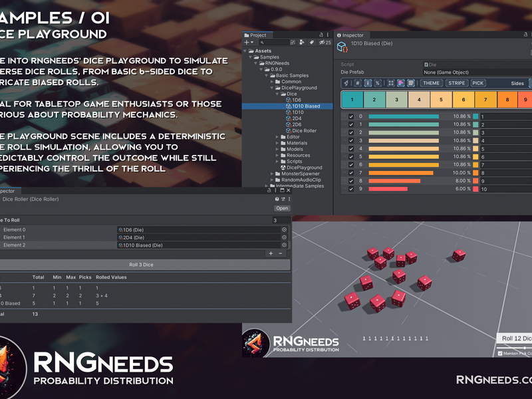Viewport: 532px width, 399px height.
Task: Click the teal stripe segment labeled 1
Action: click(x=352, y=100)
